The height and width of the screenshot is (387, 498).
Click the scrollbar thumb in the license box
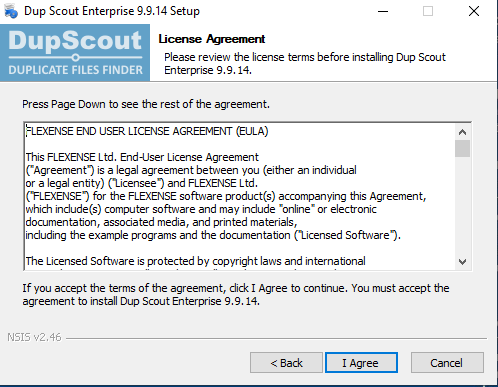click(x=462, y=148)
